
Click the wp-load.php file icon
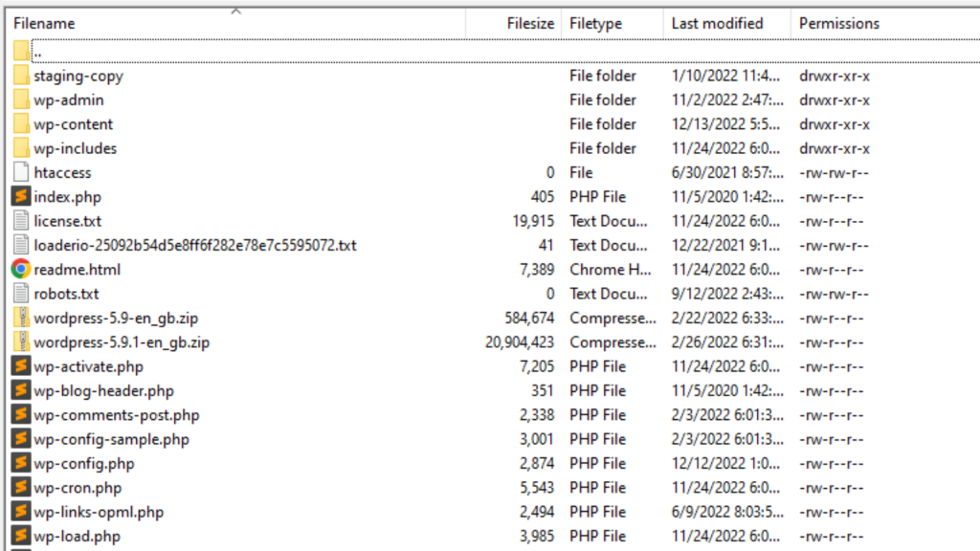point(21,536)
